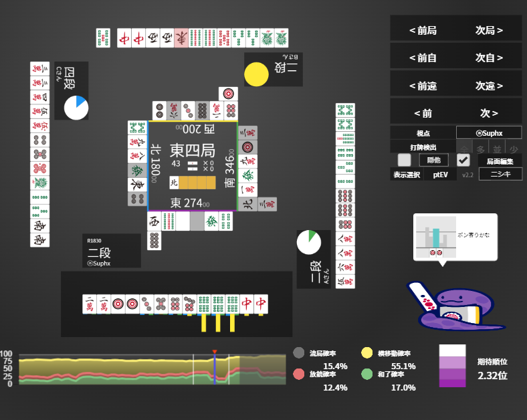
Task: Go to next round with 次局>
Action: (x=489, y=31)
